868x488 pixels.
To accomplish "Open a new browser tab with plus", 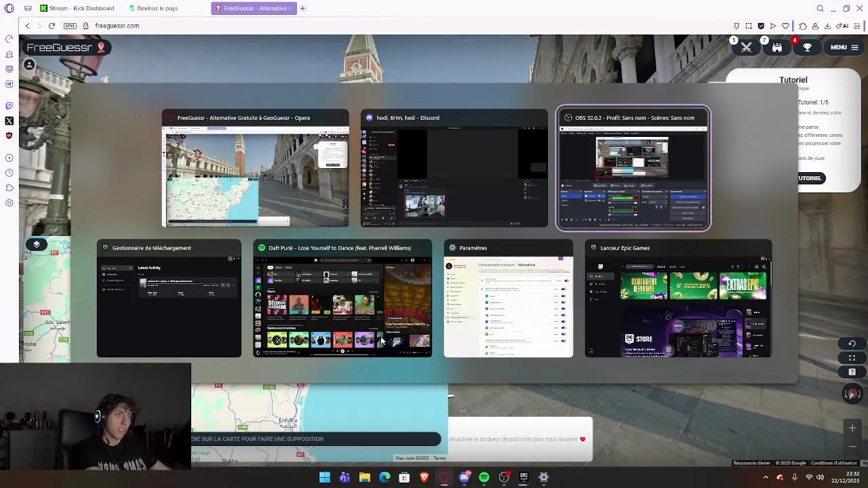I will [x=302, y=8].
